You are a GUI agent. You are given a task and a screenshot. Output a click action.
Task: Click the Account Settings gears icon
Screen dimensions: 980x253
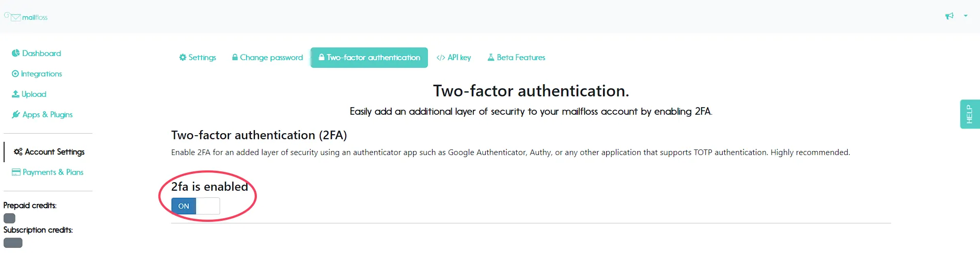click(x=18, y=151)
